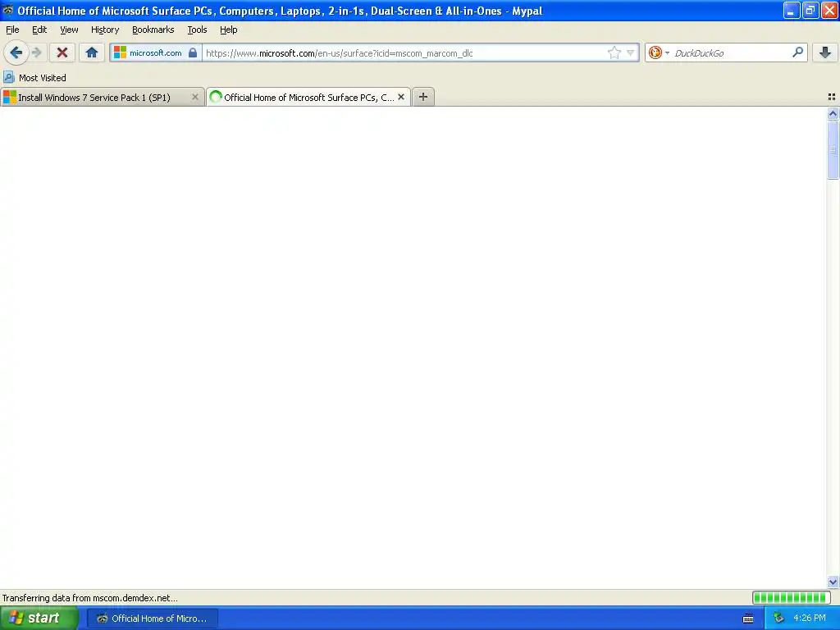Show the list of all tabs

(832, 97)
